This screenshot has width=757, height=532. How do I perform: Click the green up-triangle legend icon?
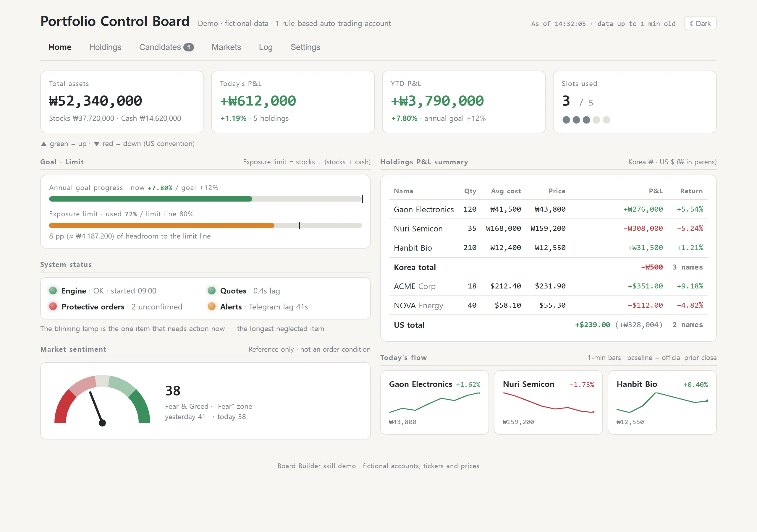click(43, 144)
